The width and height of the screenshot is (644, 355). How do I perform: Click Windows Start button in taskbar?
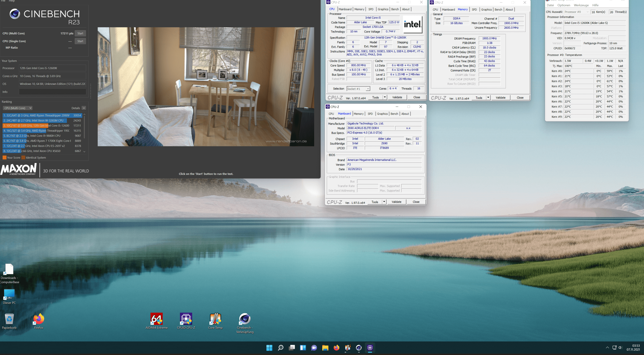269,348
